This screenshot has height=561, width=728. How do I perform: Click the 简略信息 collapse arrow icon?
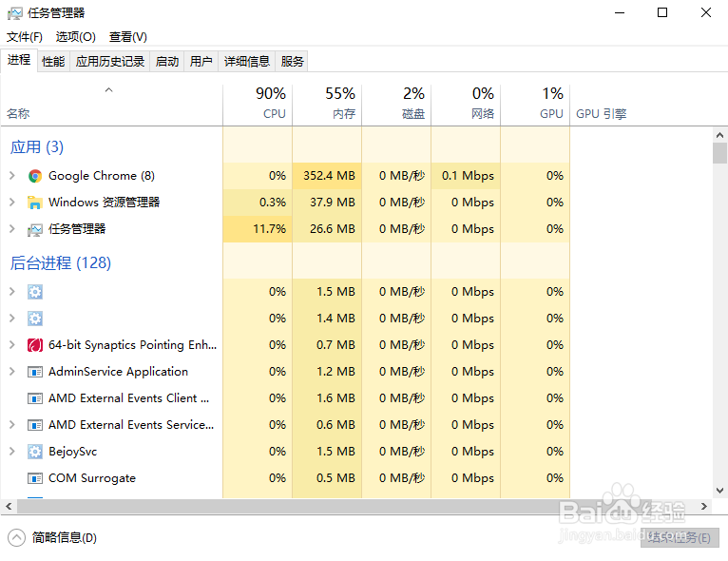pyautogui.click(x=16, y=538)
